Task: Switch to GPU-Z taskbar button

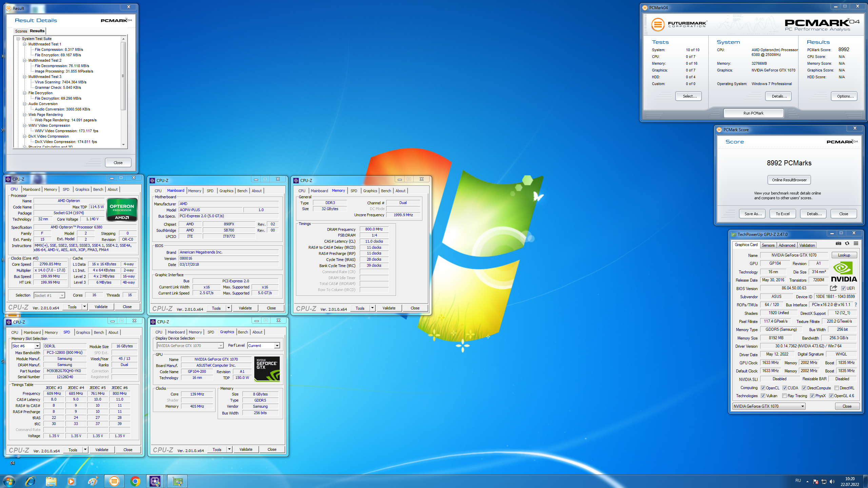Action: click(177, 481)
